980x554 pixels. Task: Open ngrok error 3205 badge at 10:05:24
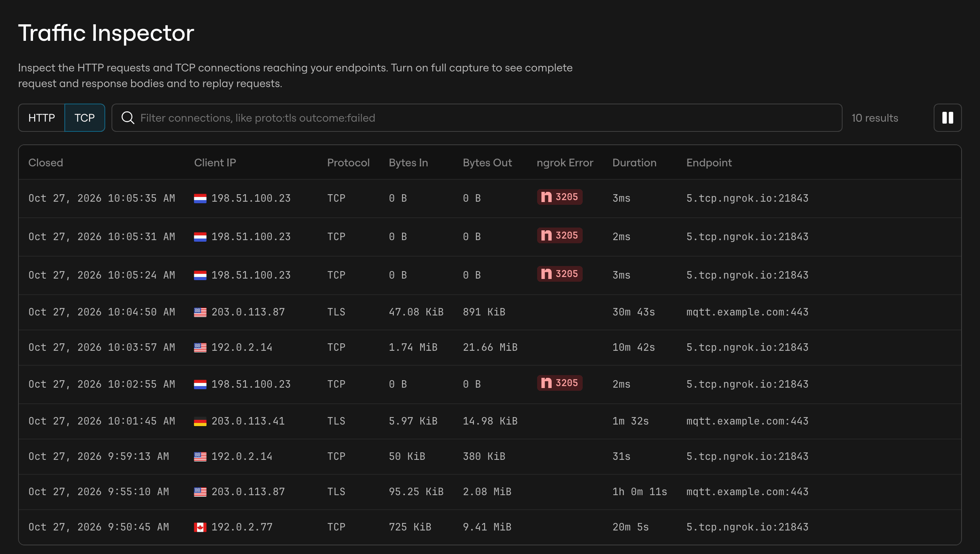tap(559, 274)
